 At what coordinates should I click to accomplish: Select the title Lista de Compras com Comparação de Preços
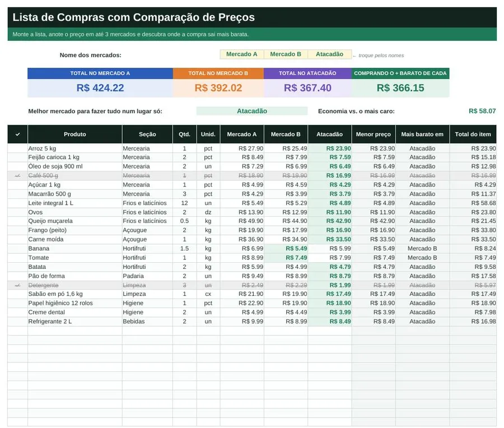(134, 17)
